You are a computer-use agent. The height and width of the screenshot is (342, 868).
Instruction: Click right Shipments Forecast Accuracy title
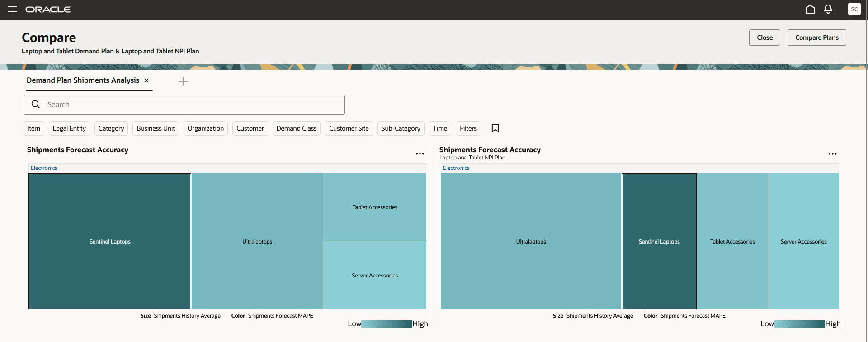[x=490, y=150]
